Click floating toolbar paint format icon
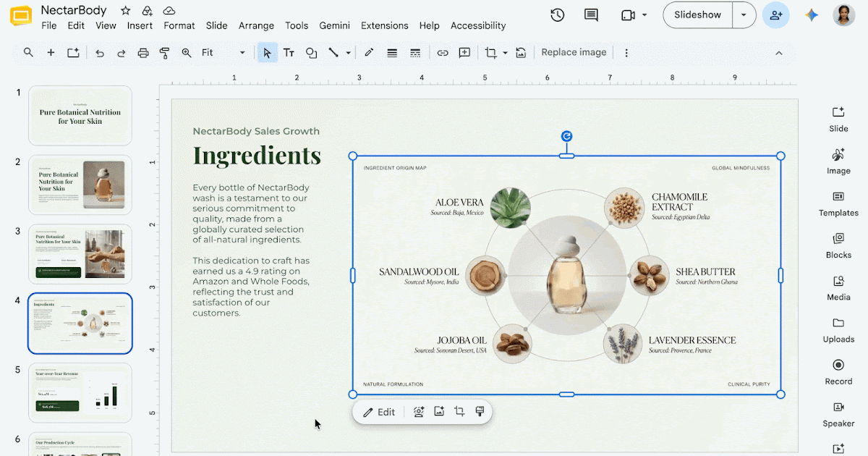The image size is (868, 456). pyautogui.click(x=480, y=412)
